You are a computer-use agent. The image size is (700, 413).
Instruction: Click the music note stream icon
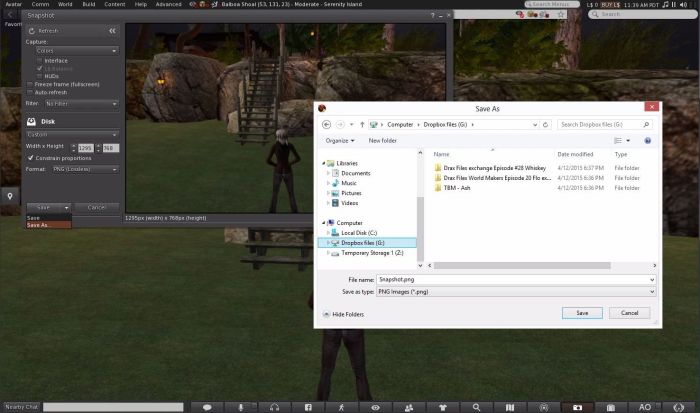coord(665,4)
